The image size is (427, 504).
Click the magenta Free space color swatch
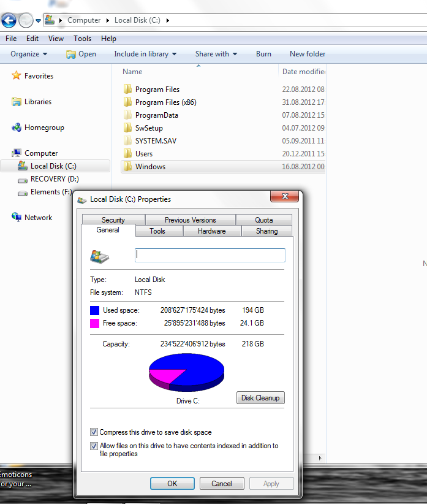pyautogui.click(x=95, y=323)
